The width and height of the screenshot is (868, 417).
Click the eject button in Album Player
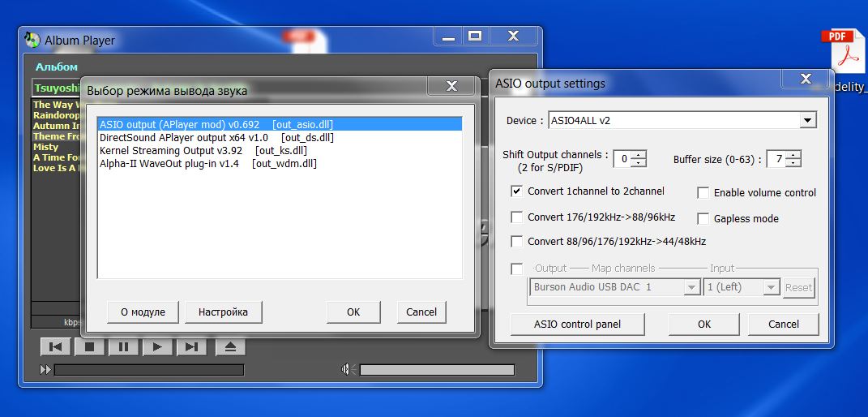pos(230,347)
